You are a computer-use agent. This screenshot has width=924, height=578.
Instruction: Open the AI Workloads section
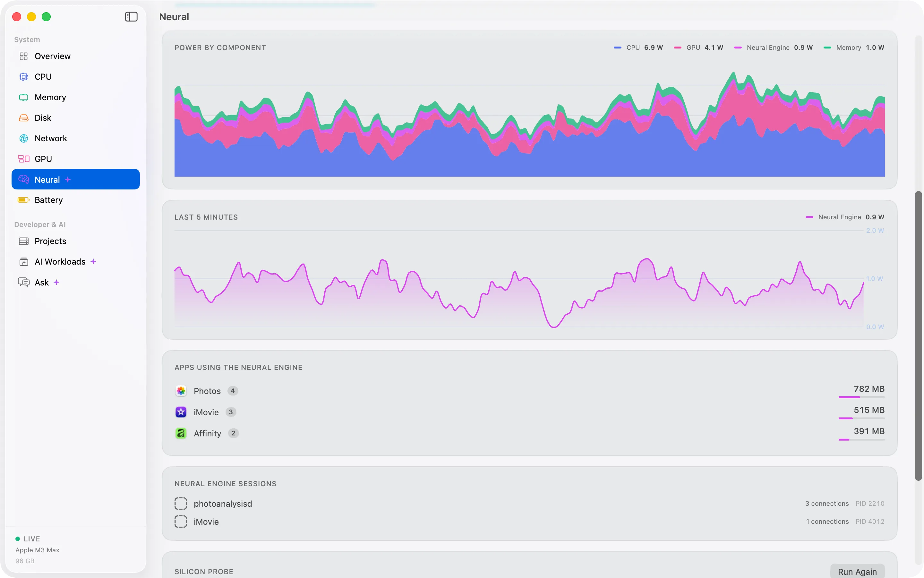[76, 261]
